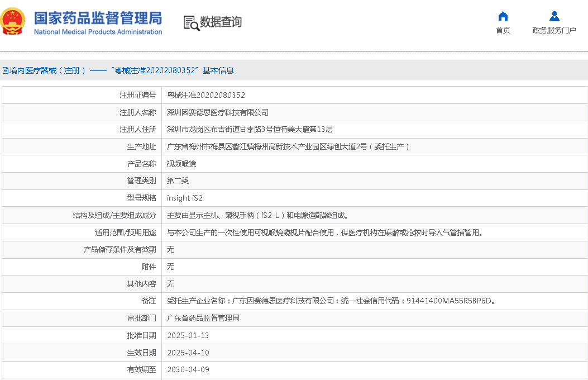Click the approval date 2025-01-13

point(188,335)
